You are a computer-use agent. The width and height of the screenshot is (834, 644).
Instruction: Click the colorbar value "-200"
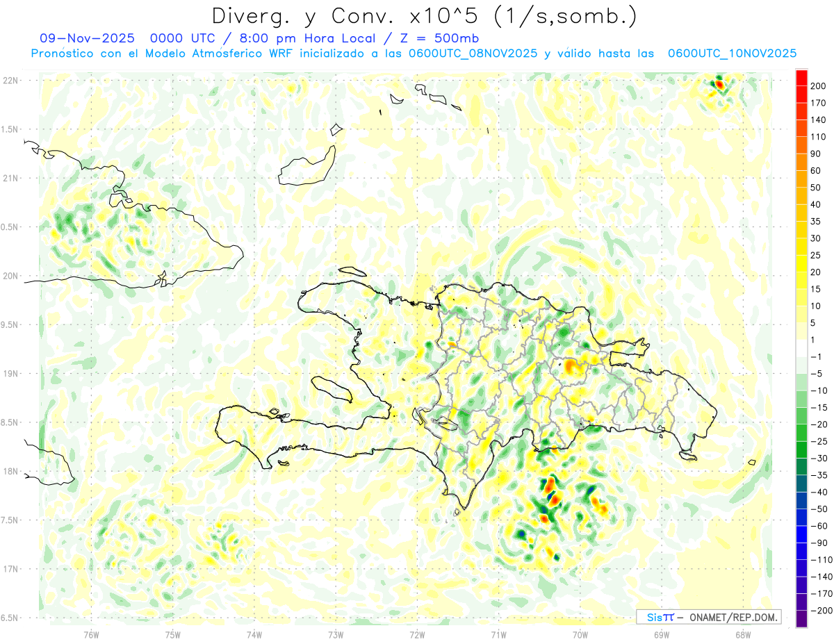point(822,611)
